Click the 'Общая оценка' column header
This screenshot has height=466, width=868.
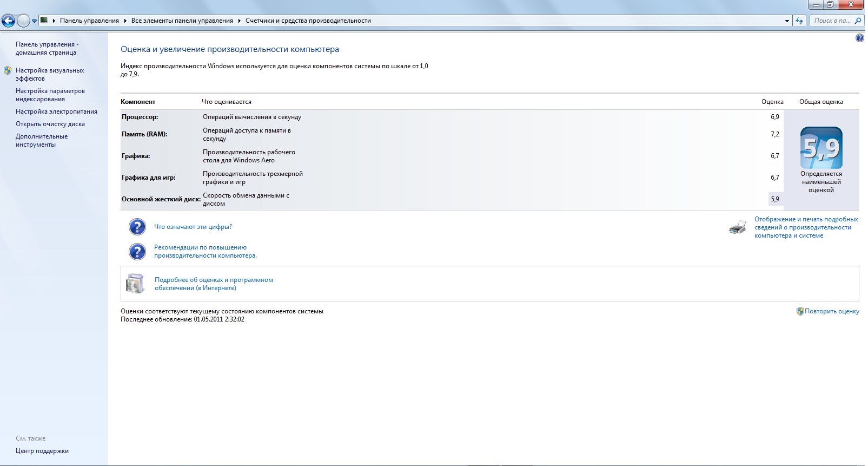tap(821, 102)
